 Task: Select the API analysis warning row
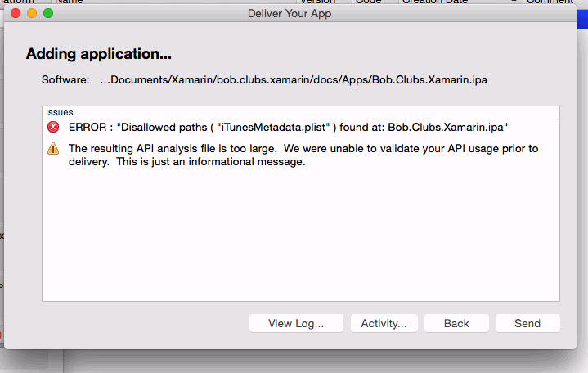pos(301,155)
